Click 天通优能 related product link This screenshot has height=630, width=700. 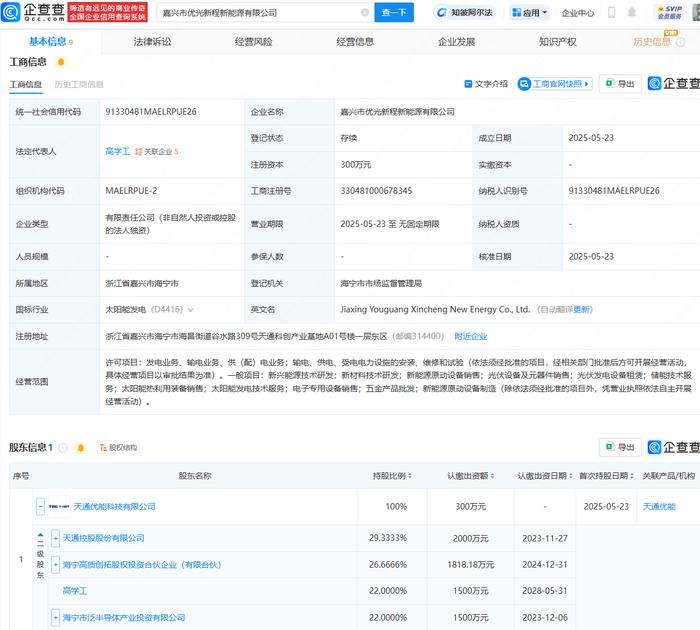[659, 507]
